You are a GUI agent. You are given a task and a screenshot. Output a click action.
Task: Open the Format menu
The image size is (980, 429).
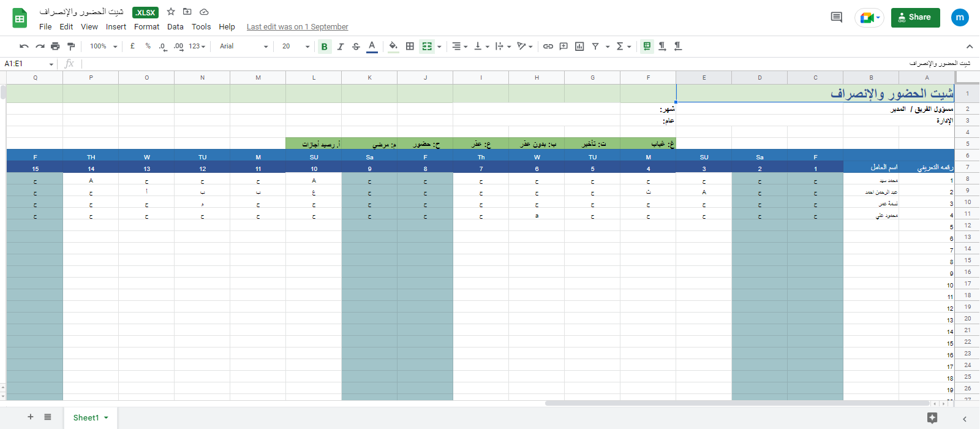point(146,26)
